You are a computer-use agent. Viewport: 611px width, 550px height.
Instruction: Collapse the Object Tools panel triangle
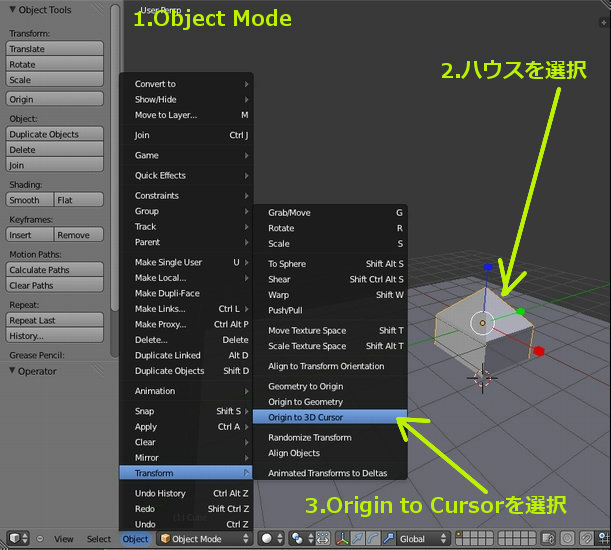pos(12,9)
